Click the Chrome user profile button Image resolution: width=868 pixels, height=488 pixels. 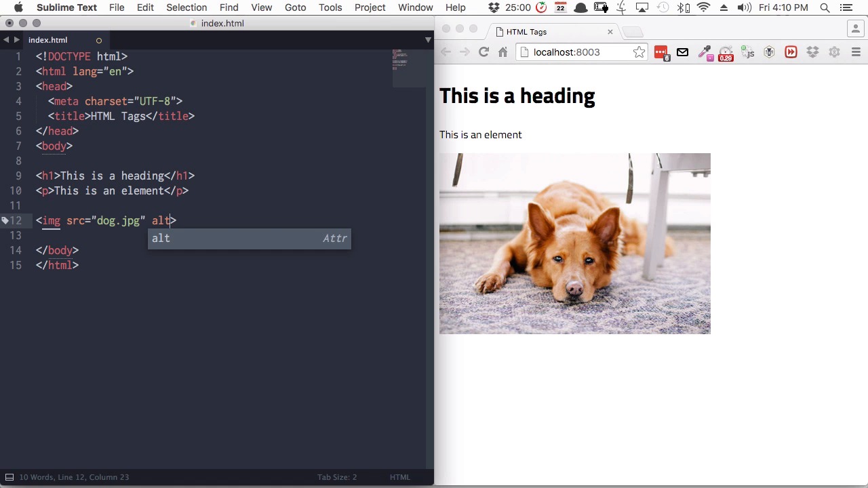point(855,29)
